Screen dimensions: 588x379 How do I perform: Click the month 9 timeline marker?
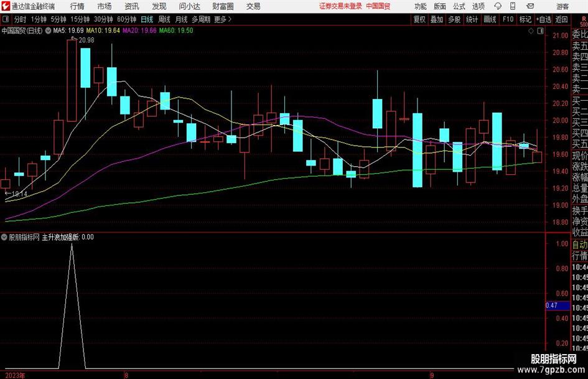coord(432,375)
